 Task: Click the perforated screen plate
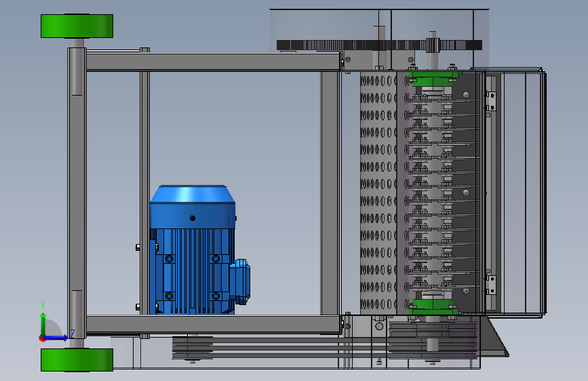pos(378,193)
